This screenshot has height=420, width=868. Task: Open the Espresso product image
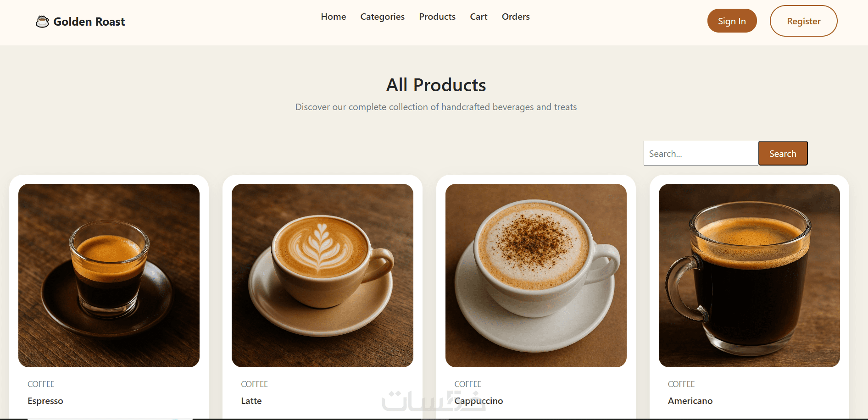(x=109, y=276)
